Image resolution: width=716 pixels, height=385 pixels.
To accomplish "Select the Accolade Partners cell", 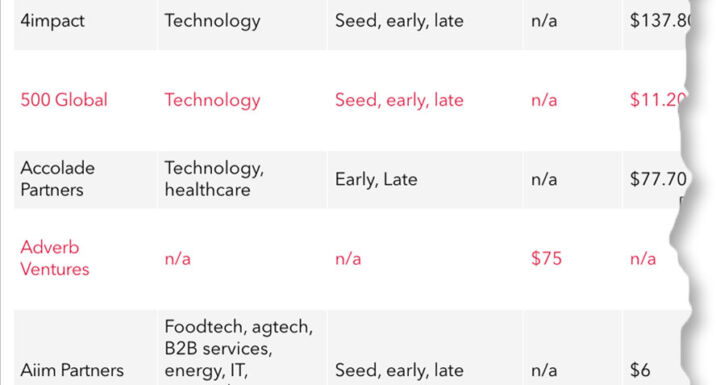I will pyautogui.click(x=58, y=179).
